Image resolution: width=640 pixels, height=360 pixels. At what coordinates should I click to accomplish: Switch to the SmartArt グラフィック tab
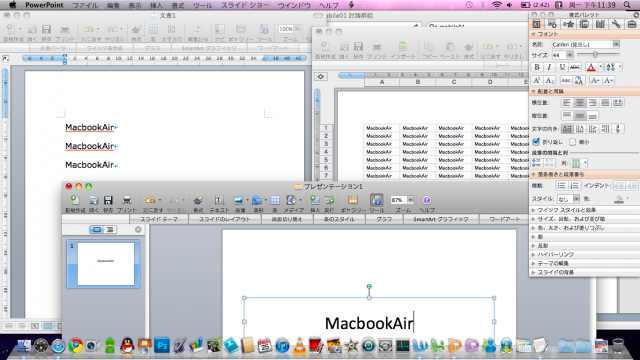pyautogui.click(x=441, y=219)
